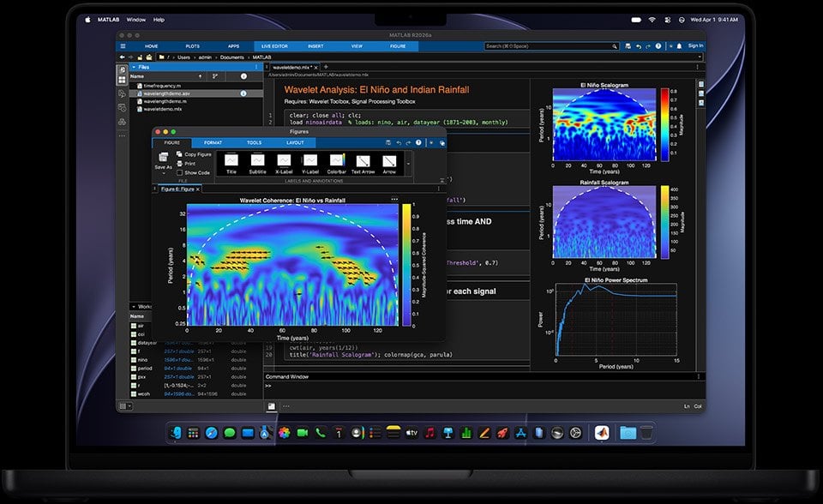Collapse the Files panel

tap(134, 67)
